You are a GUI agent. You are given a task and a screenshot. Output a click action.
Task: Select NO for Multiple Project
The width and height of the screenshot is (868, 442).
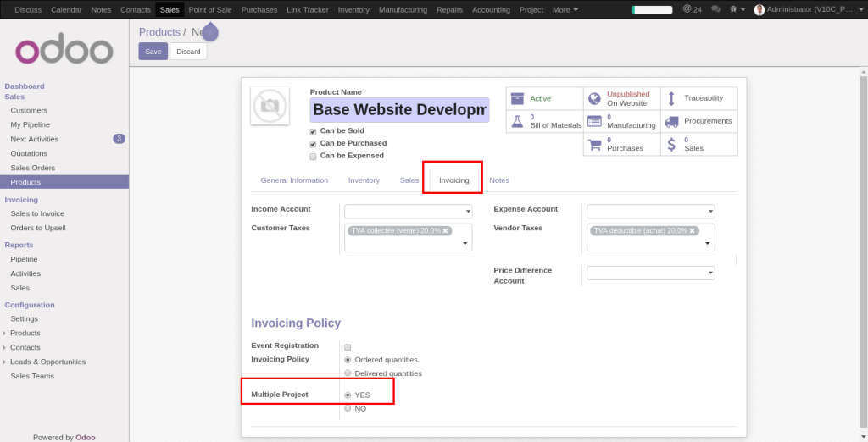pos(348,409)
